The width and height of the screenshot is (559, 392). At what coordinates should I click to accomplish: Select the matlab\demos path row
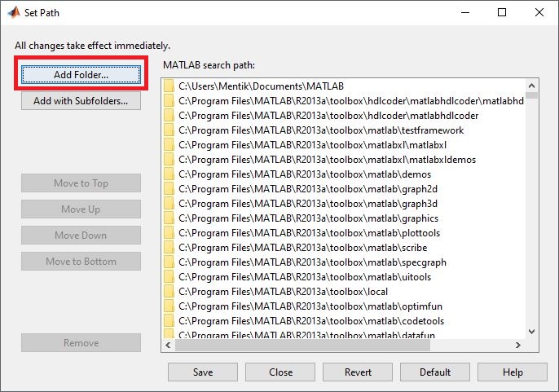[x=344, y=174]
